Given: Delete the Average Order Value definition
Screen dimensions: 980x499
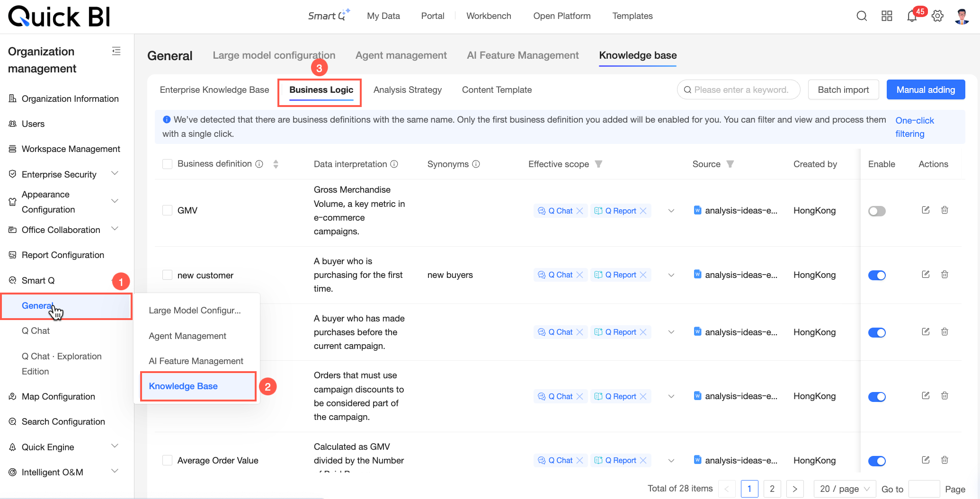Looking at the screenshot, I should (x=944, y=460).
